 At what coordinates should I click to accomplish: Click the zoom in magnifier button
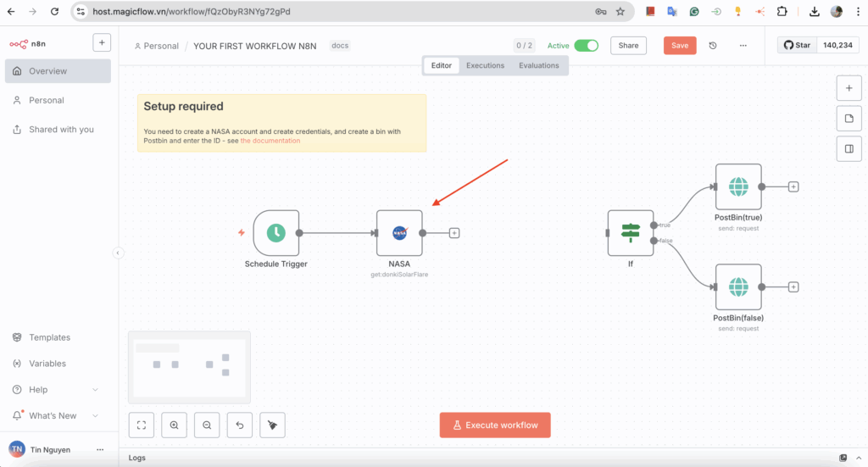click(174, 425)
